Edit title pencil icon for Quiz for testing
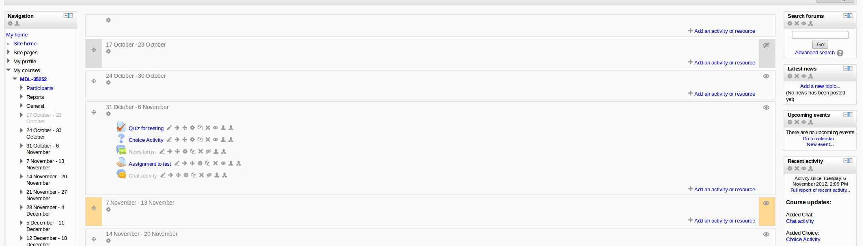This screenshot has height=246, width=868. pos(169,128)
